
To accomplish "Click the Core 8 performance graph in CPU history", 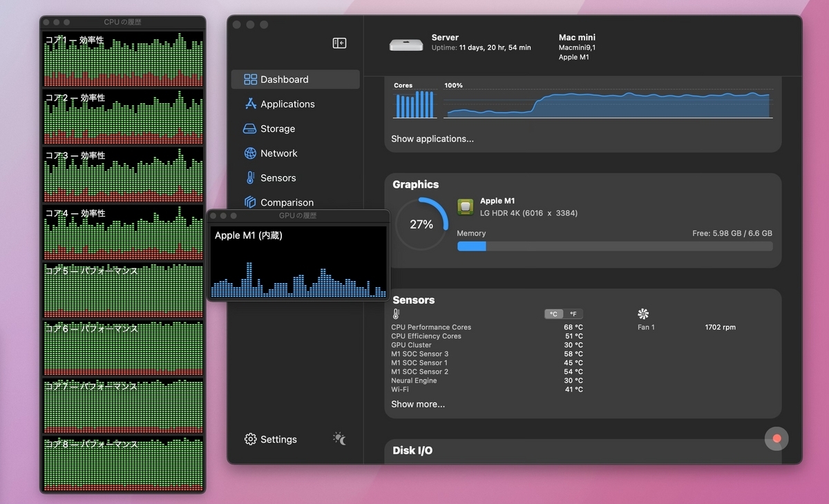I will pyautogui.click(x=123, y=464).
